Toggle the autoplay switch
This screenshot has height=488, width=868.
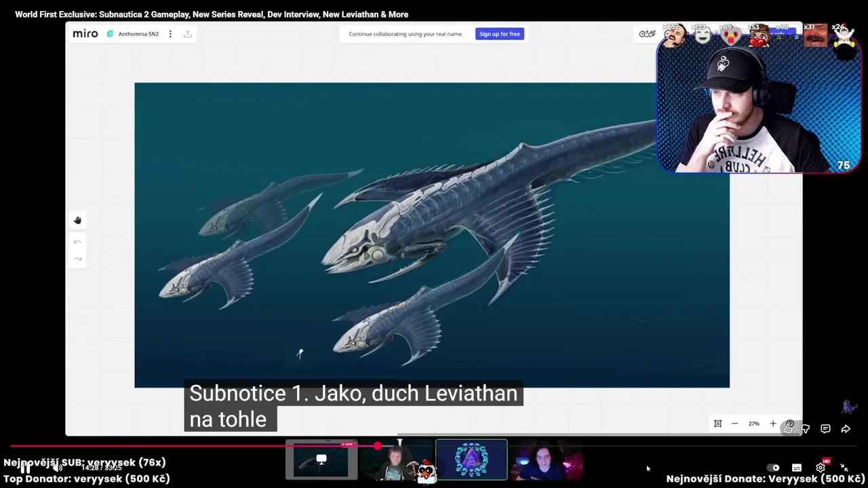773,468
